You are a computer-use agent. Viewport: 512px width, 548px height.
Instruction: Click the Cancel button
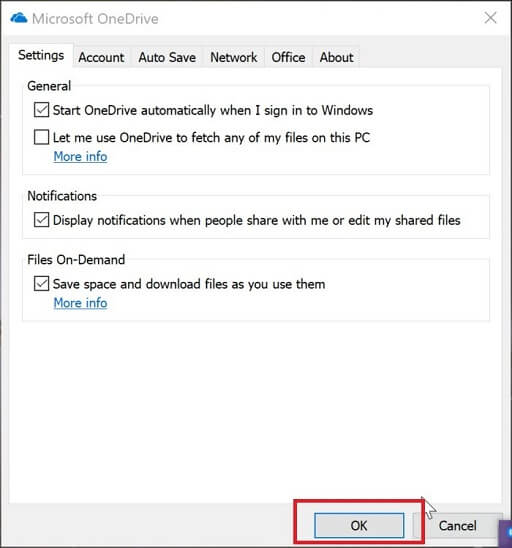click(x=457, y=525)
